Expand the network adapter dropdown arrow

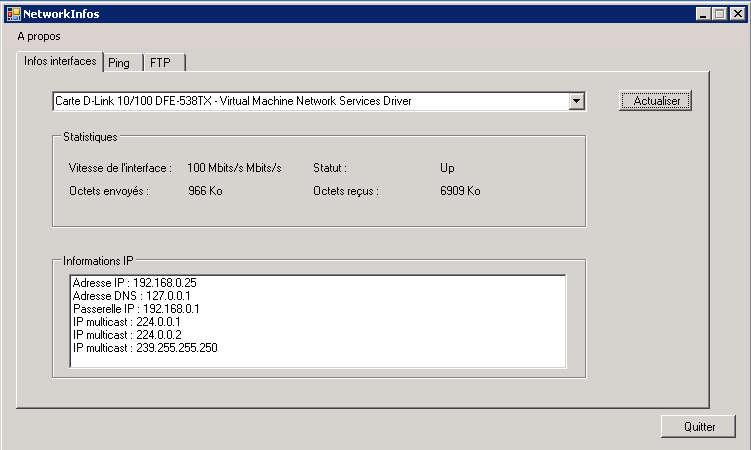pos(576,101)
